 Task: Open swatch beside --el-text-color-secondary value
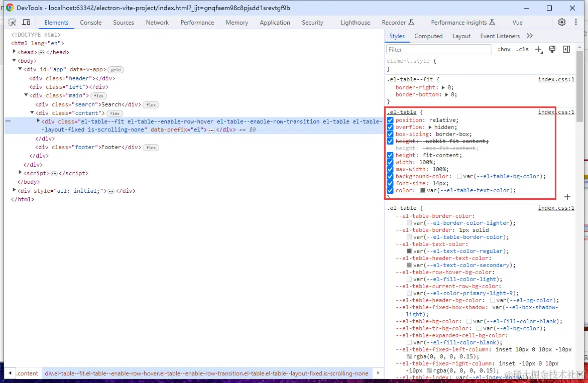click(x=409, y=266)
